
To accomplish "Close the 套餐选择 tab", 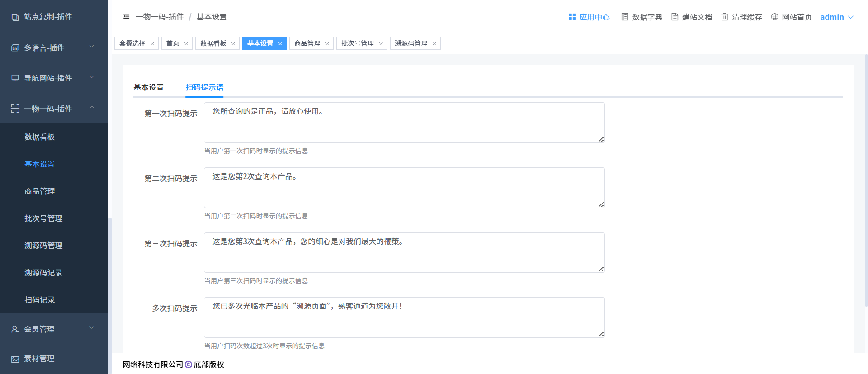I will click(x=152, y=44).
